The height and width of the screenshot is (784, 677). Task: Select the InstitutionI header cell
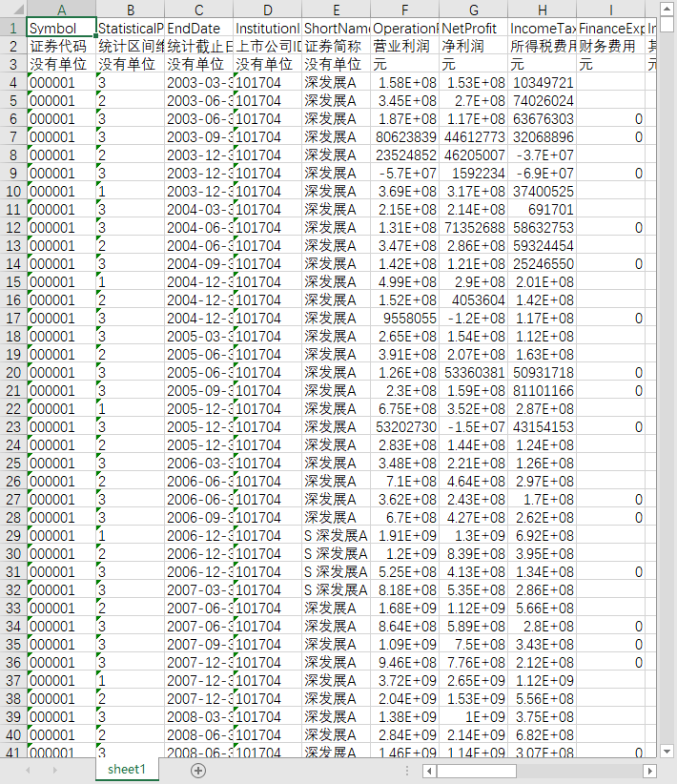click(x=268, y=28)
